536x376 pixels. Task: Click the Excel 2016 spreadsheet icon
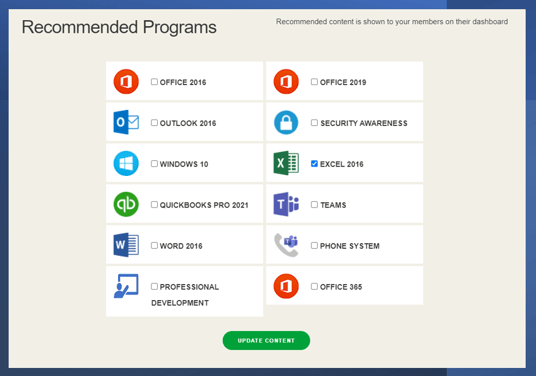coord(286,163)
